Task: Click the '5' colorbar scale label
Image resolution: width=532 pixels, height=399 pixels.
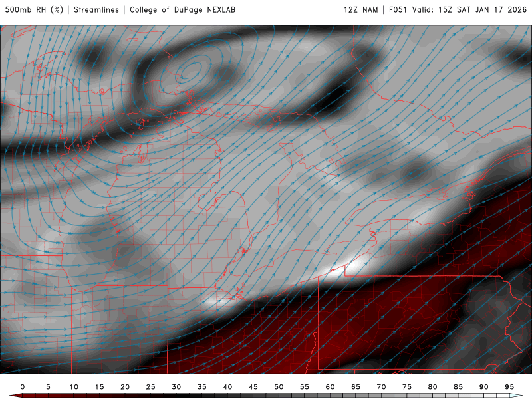Action: coord(48,387)
